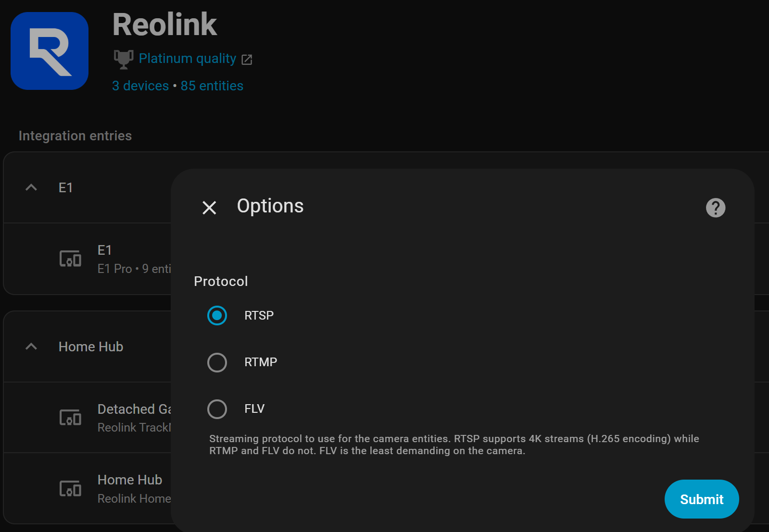Submit the protocol options
This screenshot has width=769, height=532.
pyautogui.click(x=701, y=499)
